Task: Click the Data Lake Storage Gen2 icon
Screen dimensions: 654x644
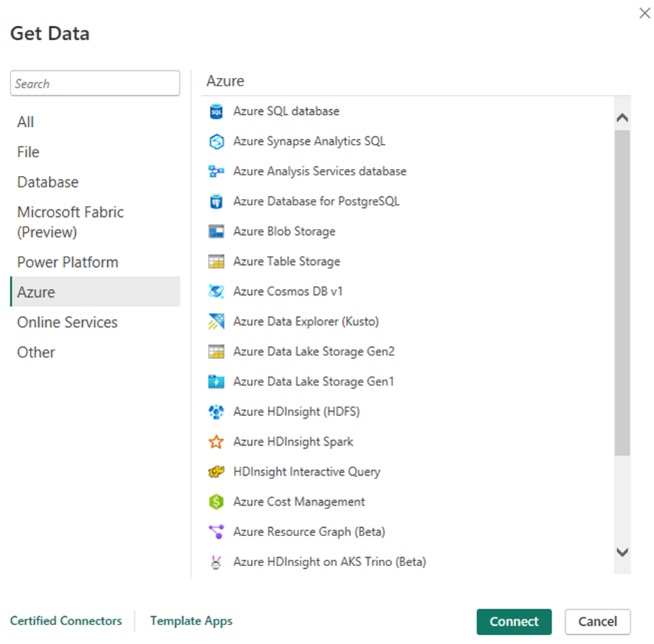Action: (x=216, y=352)
